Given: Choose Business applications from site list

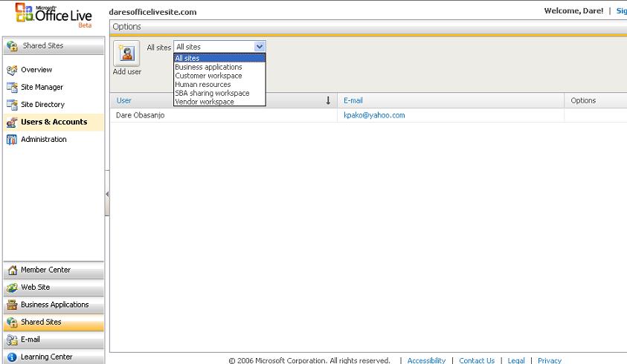Looking at the screenshot, I should tap(208, 67).
